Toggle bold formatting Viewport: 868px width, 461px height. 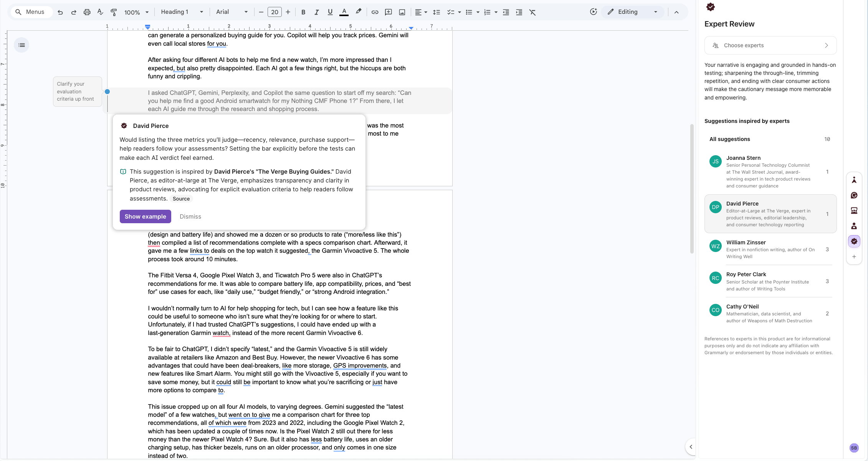pyautogui.click(x=303, y=12)
